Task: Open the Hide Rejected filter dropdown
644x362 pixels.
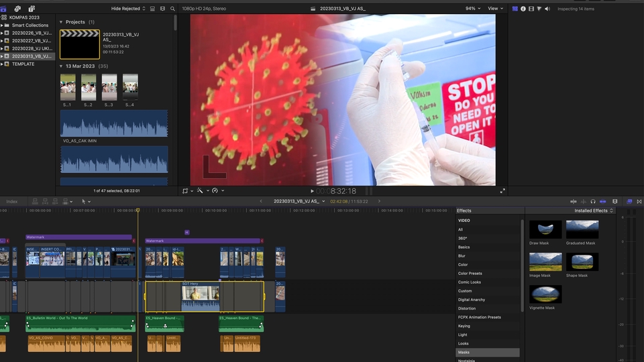Action: 128,9
